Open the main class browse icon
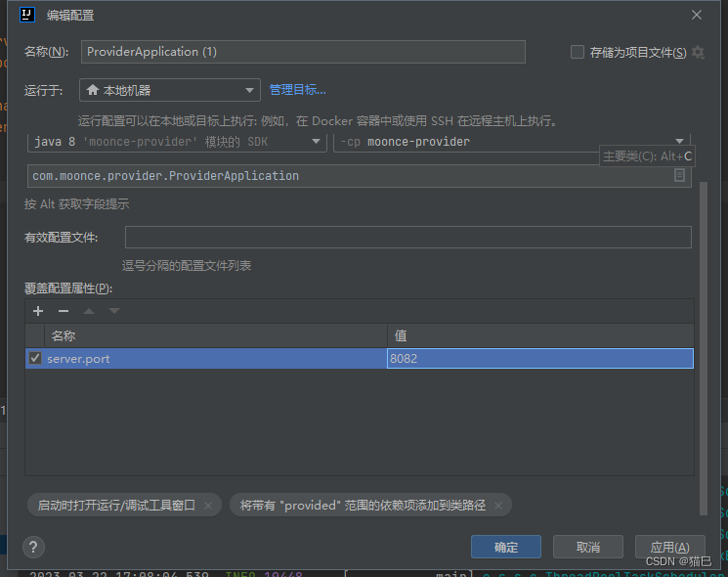This screenshot has height=577, width=728. tap(680, 176)
